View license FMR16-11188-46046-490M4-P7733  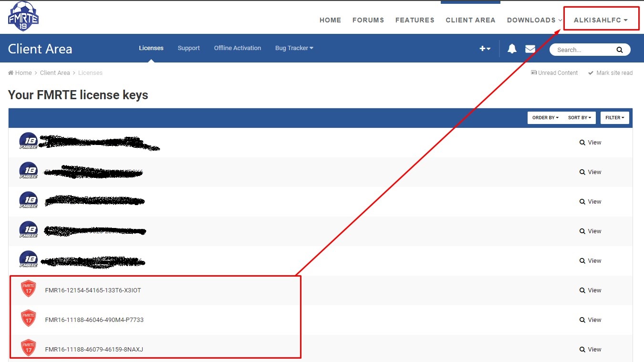tap(590, 320)
